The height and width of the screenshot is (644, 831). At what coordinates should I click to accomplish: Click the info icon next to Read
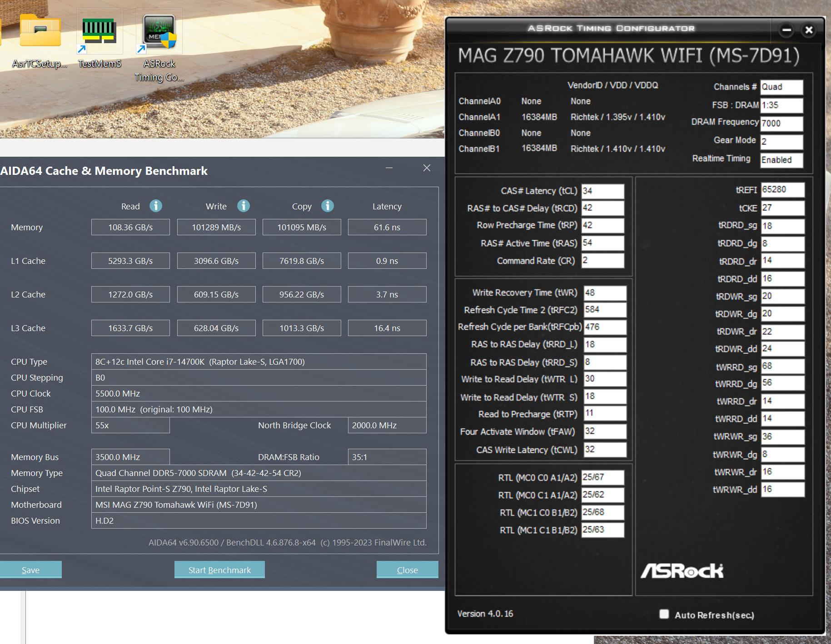156,206
